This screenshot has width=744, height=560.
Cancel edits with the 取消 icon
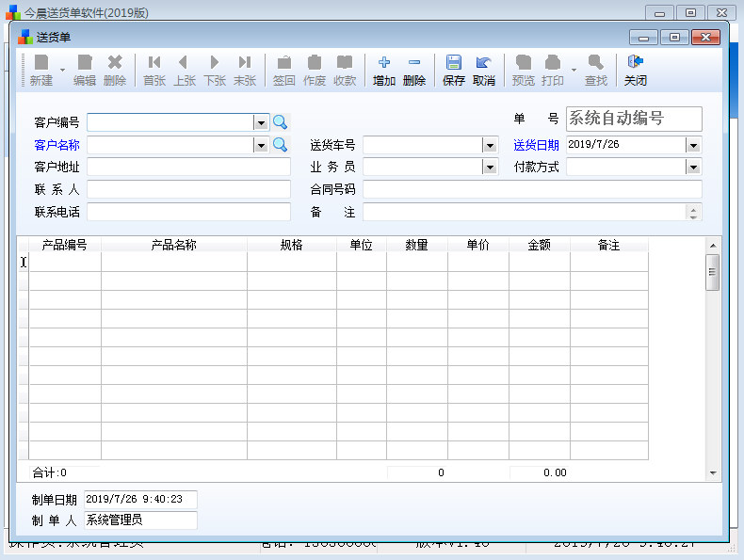pos(483,71)
